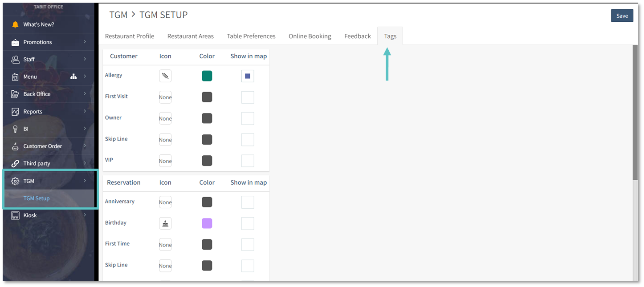Screen dimensions: 644x287
Task: Expand the Customer Order menu chevron
Action: (85, 146)
